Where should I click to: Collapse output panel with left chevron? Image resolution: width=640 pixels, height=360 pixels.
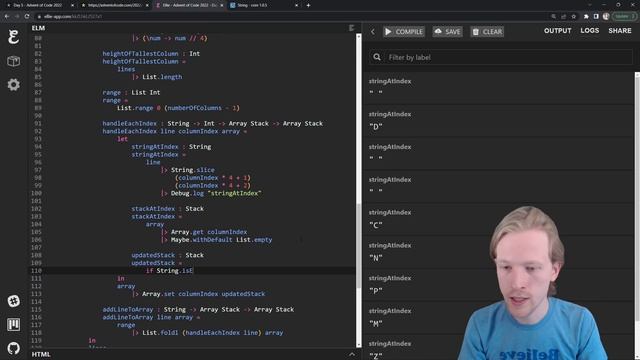click(373, 31)
